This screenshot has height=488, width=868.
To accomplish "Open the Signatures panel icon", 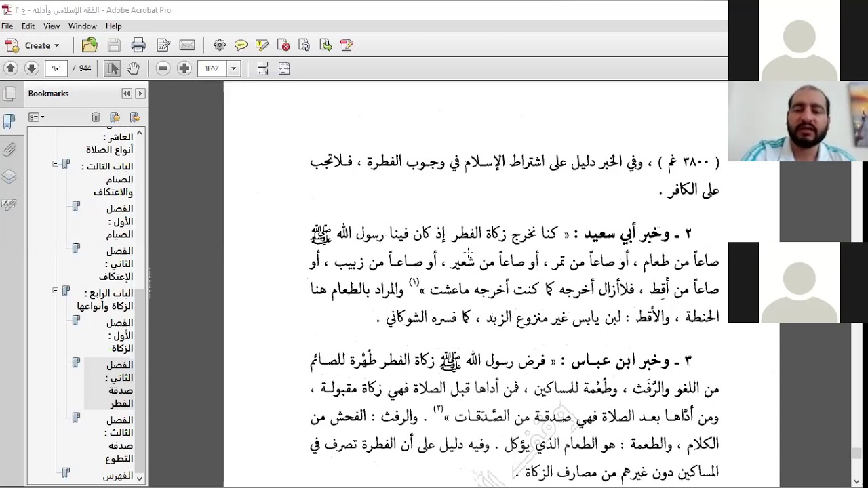I will tap(9, 204).
